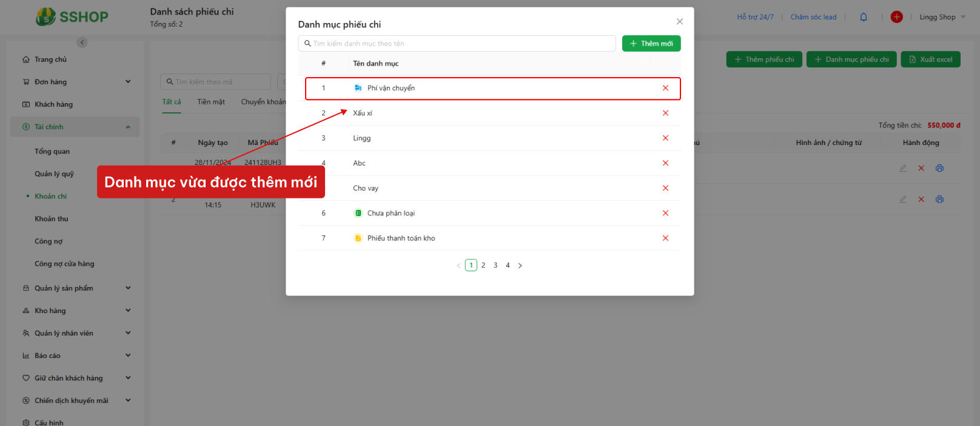980x426 pixels.
Task: Remove the Xấu xí category row
Action: point(665,113)
